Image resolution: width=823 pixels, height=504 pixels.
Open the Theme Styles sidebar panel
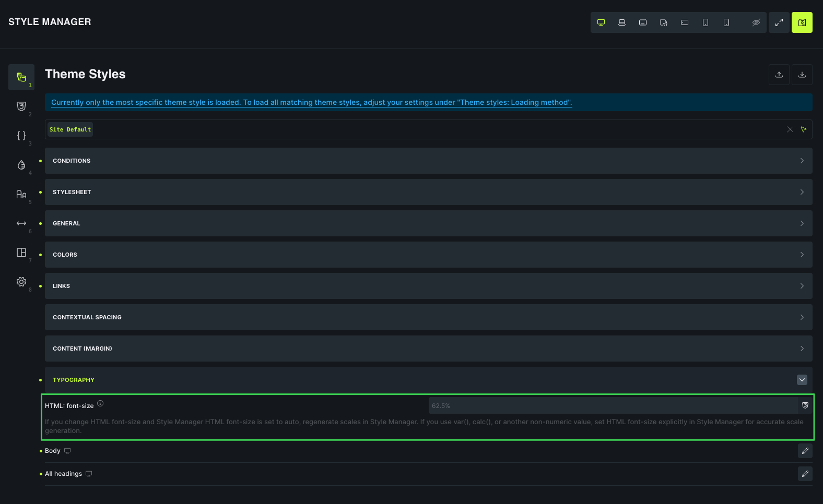[x=21, y=77]
